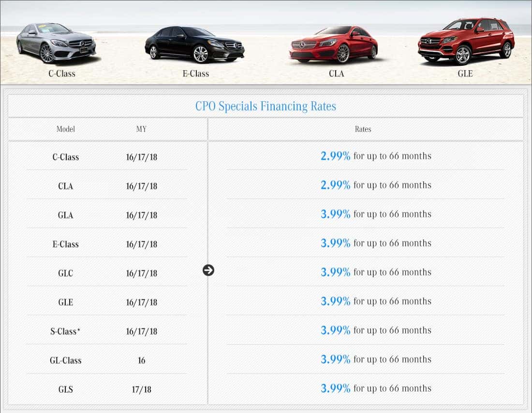This screenshot has width=532, height=413.
Task: Open the E-Class label under the black car
Action: pos(196,74)
